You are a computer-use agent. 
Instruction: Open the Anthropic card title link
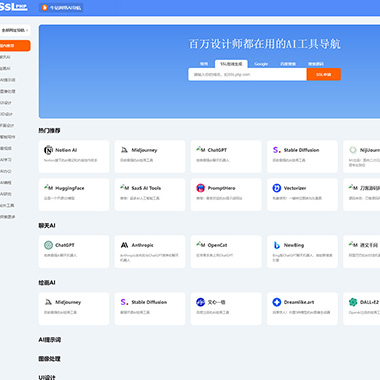tap(142, 245)
